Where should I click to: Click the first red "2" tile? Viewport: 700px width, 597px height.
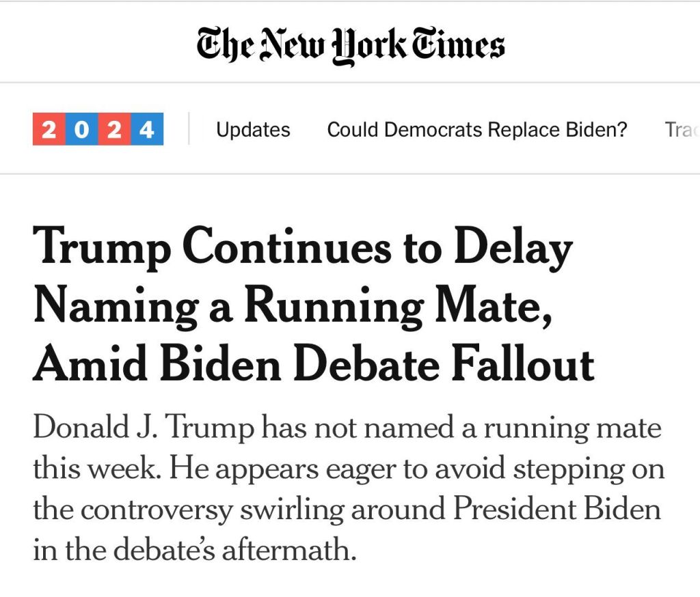coord(49,129)
